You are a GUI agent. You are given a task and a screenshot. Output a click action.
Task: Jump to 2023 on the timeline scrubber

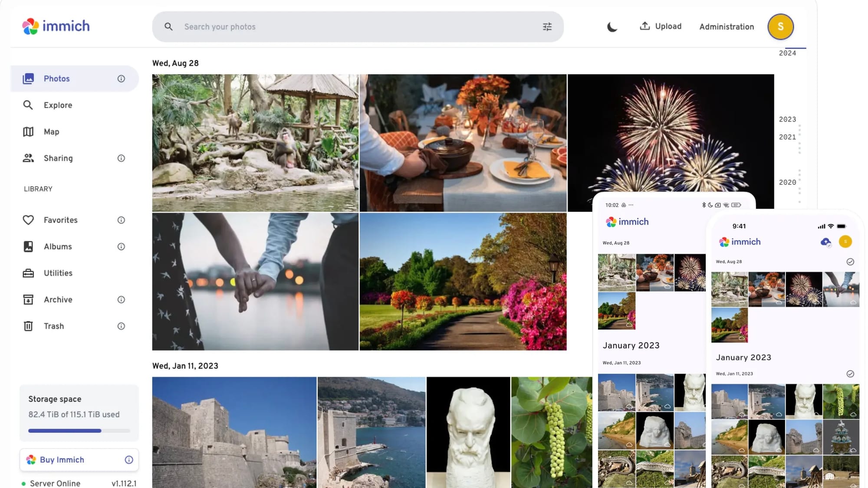tap(787, 119)
